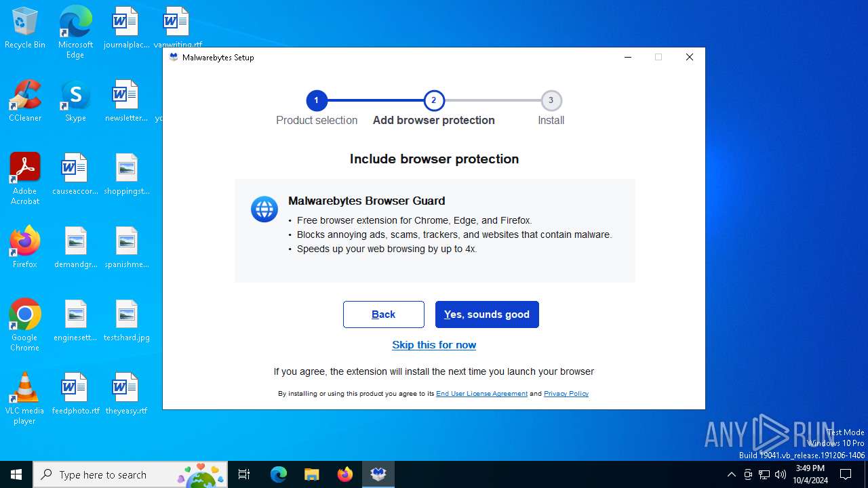Open the notification center icon
The image size is (868, 488).
click(x=846, y=474)
